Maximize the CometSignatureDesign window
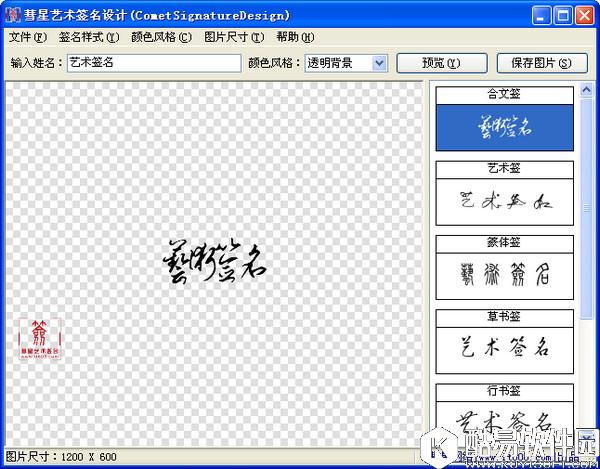This screenshot has width=600, height=469. pos(563,16)
